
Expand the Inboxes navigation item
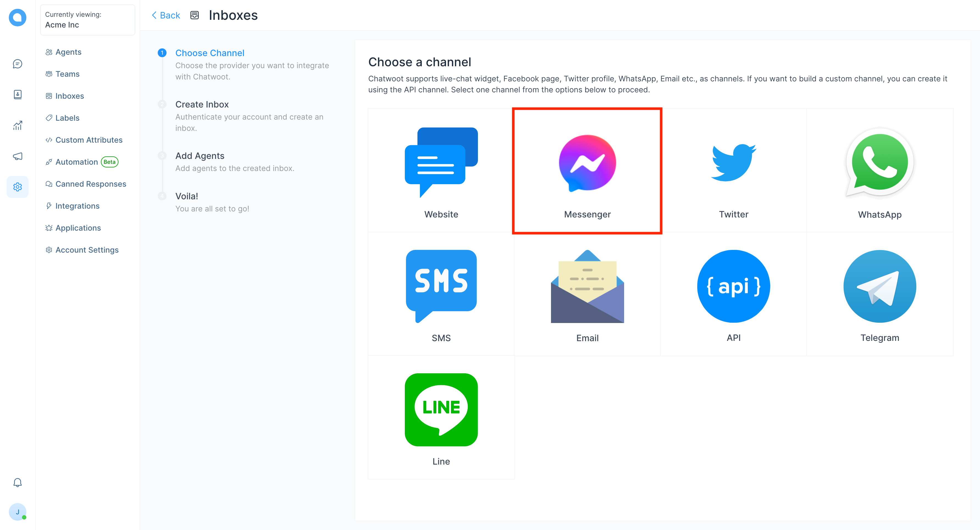70,96
